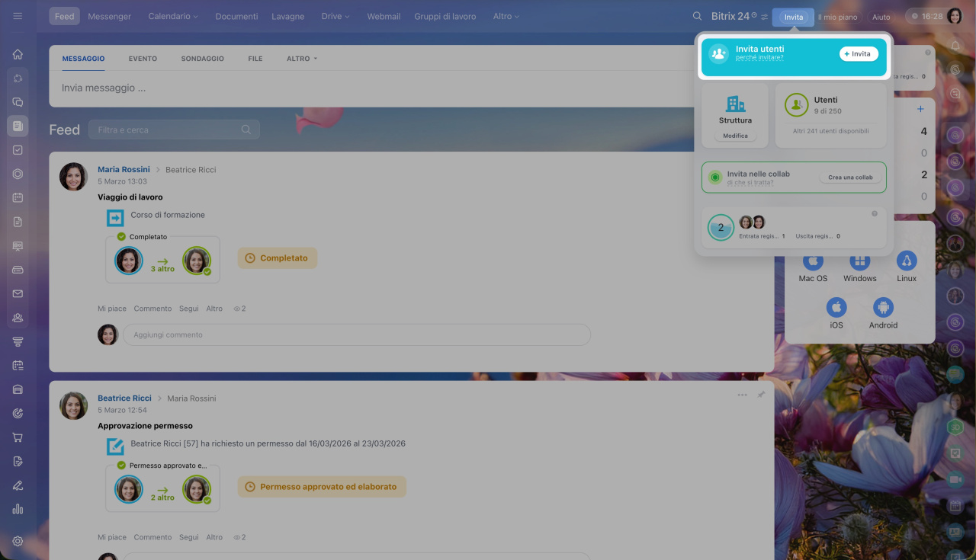The width and height of the screenshot is (976, 560).
Task: Click the 'perché invitare?' link
Action: pyautogui.click(x=759, y=58)
